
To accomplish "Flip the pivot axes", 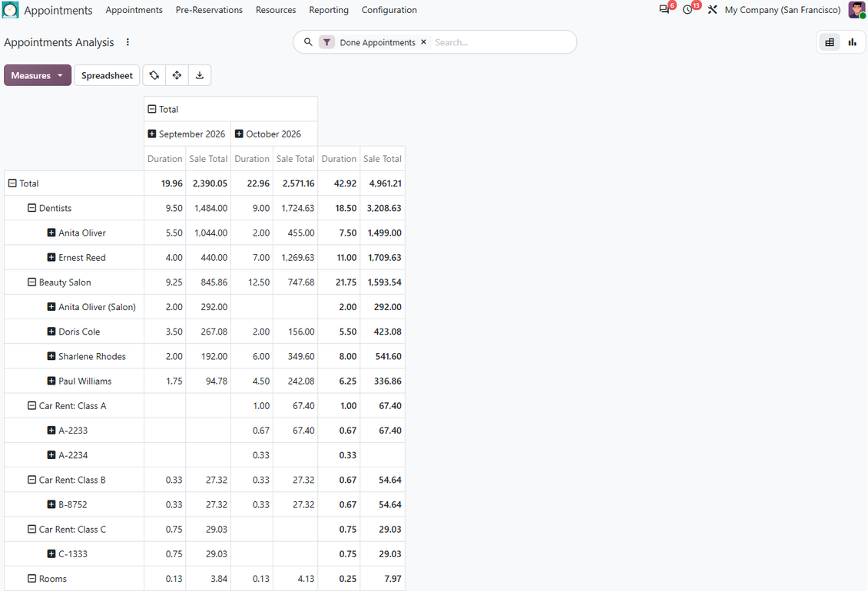I will click(x=154, y=75).
